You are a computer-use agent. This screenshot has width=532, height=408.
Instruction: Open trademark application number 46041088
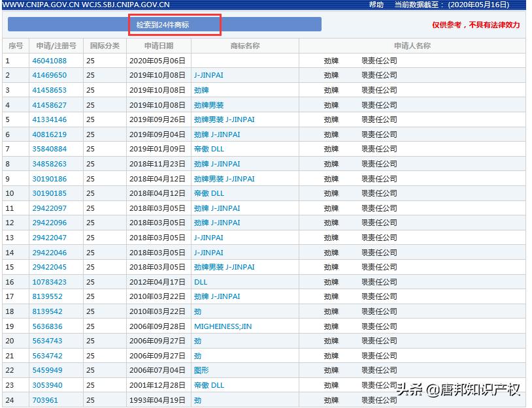click(49, 60)
